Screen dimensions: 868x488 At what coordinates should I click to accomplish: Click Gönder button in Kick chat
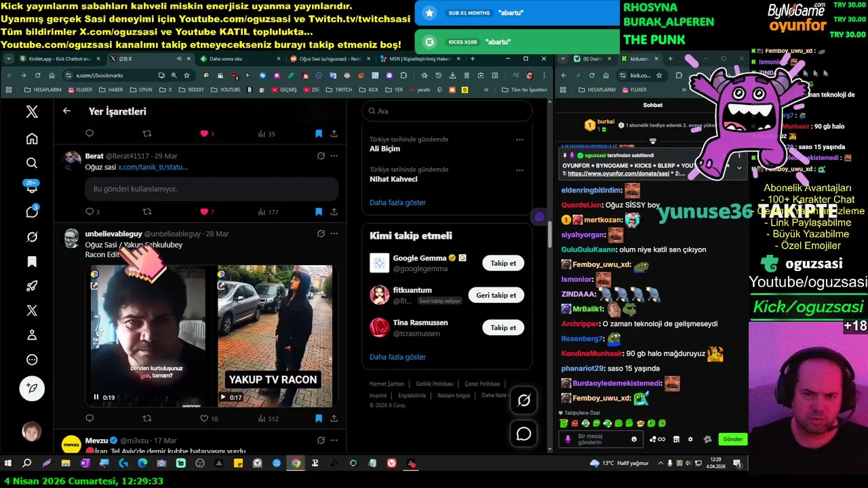tap(732, 439)
